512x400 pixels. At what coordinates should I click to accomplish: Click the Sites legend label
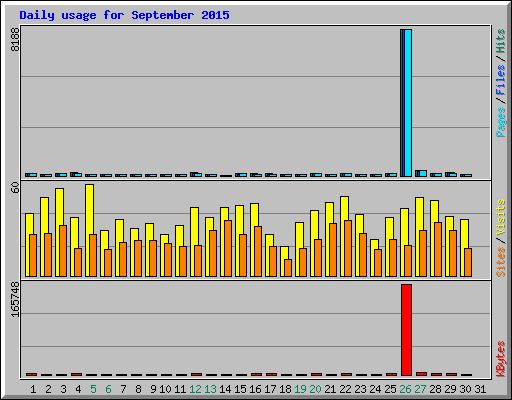pos(501,262)
